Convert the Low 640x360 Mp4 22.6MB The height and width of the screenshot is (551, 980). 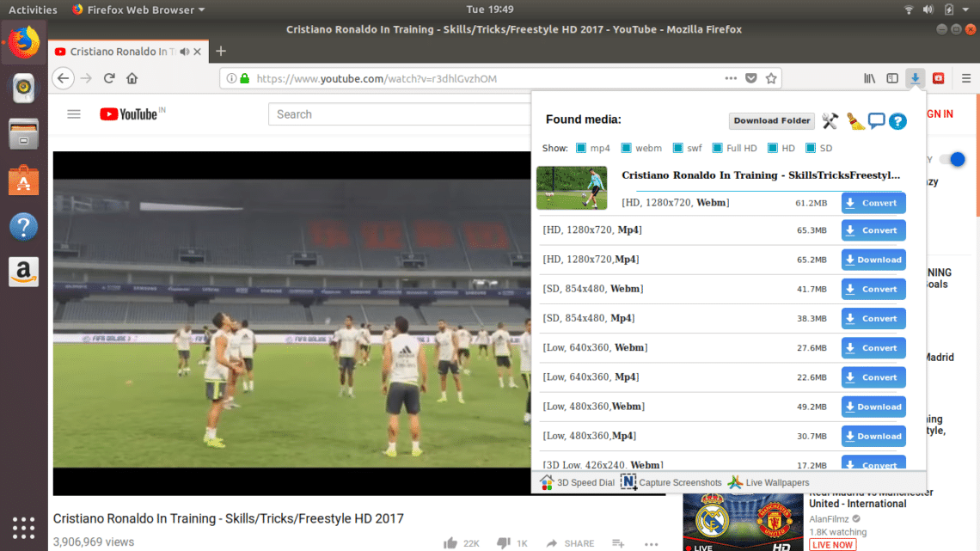(873, 377)
